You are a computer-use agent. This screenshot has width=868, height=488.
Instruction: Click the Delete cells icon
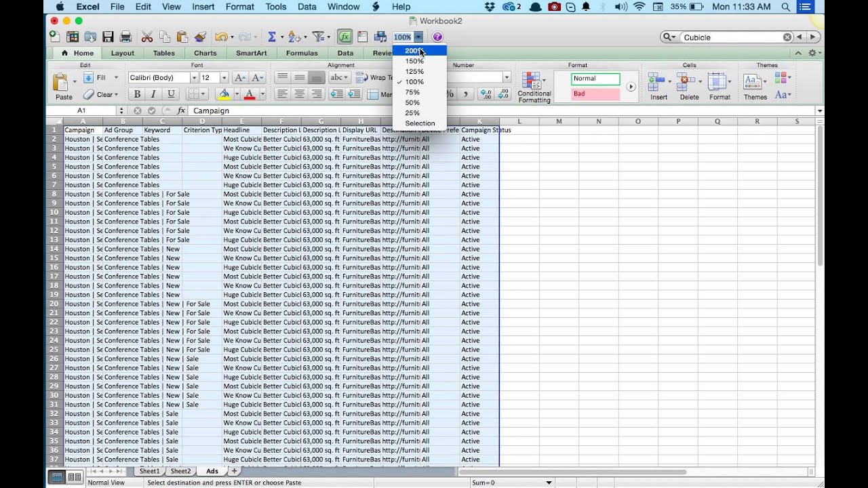(x=689, y=86)
